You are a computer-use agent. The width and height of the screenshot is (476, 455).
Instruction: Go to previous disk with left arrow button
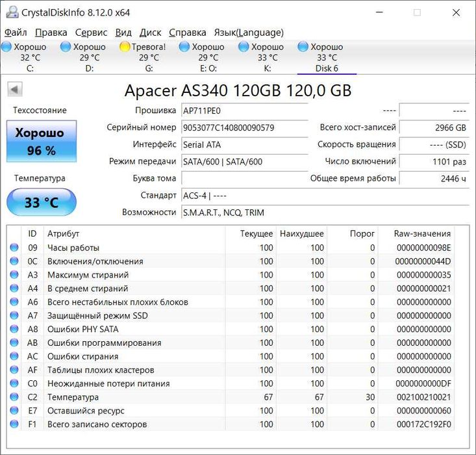(14, 89)
